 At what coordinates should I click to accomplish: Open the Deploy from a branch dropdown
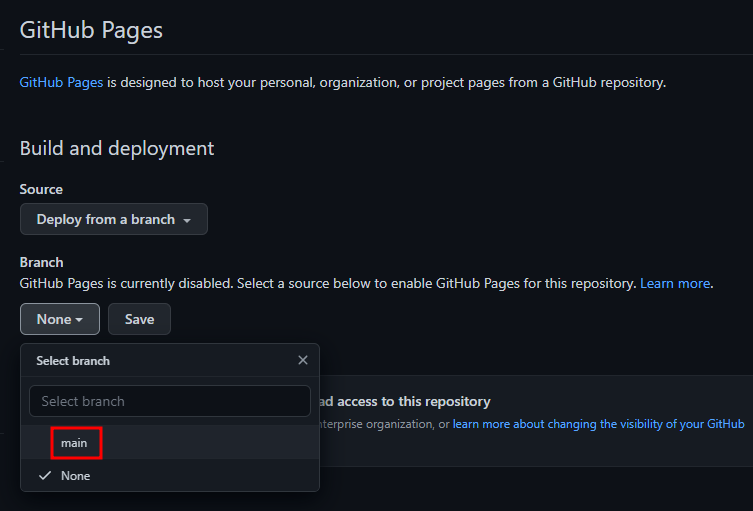114,219
